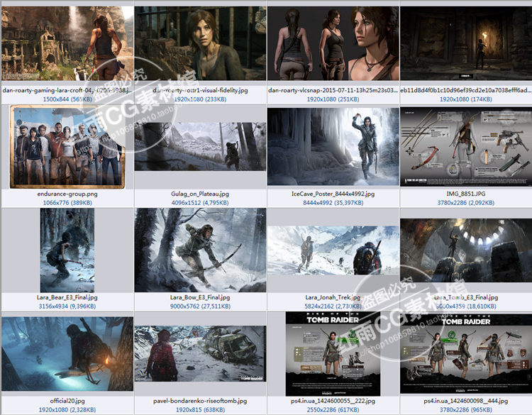
Task: Open the Lara_Bear_E3_Final.jpg thumbnail
Action: pos(67,250)
